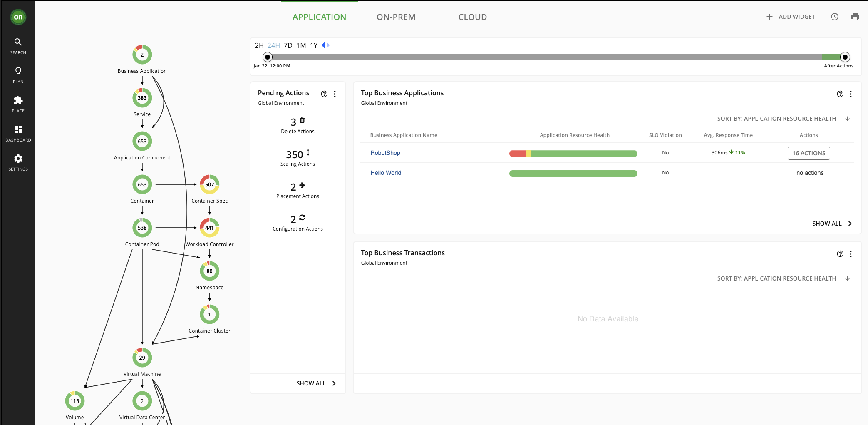Select the Volume node showing 118

[x=75, y=401]
